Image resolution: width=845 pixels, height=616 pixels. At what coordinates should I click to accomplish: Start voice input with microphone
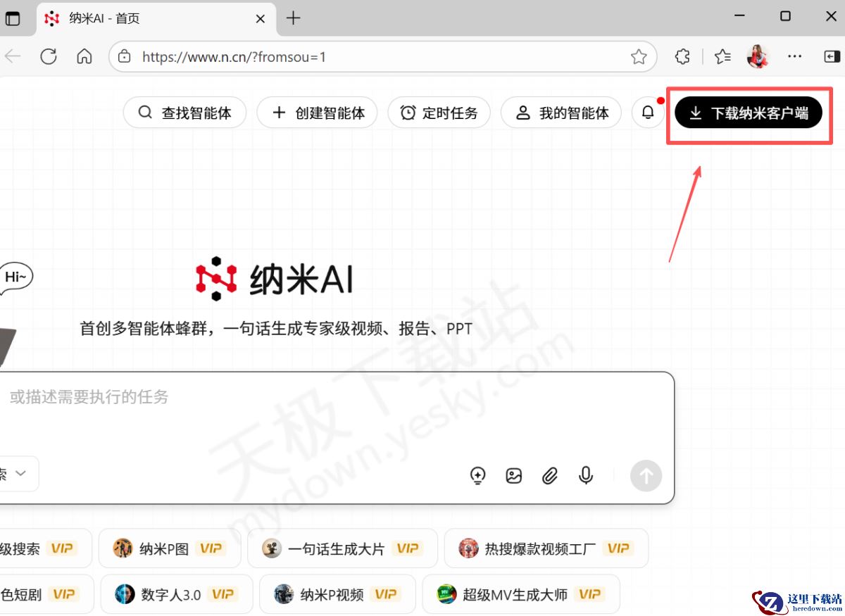coord(585,477)
